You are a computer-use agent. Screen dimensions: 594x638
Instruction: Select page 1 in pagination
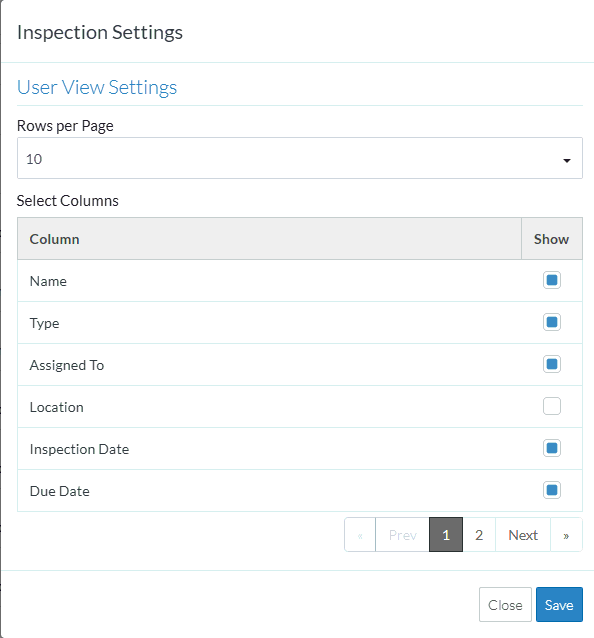click(446, 535)
